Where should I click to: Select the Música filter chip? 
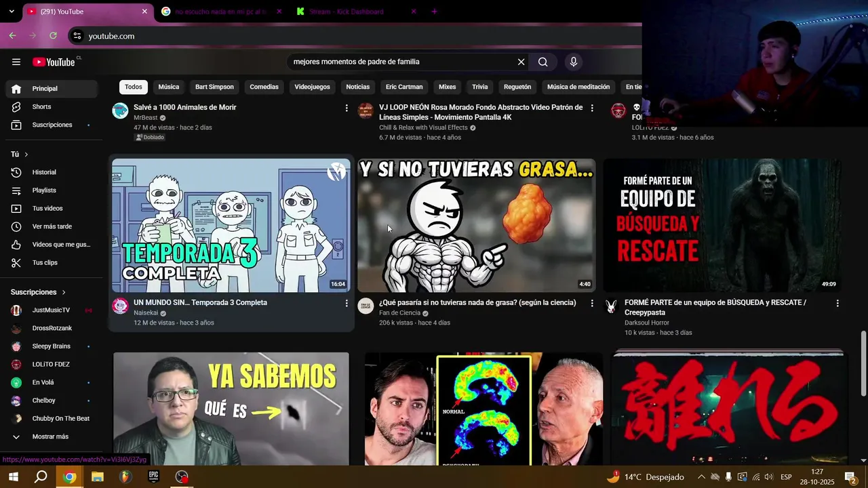pos(169,87)
